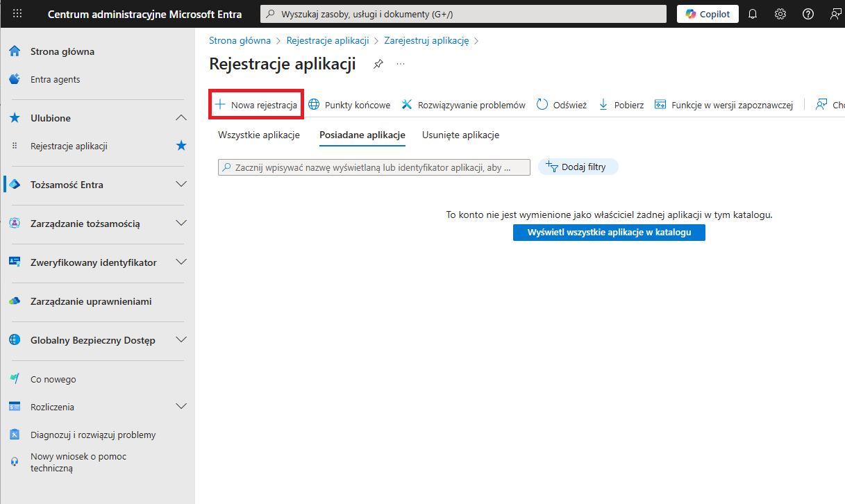The width and height of the screenshot is (845, 504).
Task: Expand the Tożsamość Entra menu
Action: (x=181, y=185)
